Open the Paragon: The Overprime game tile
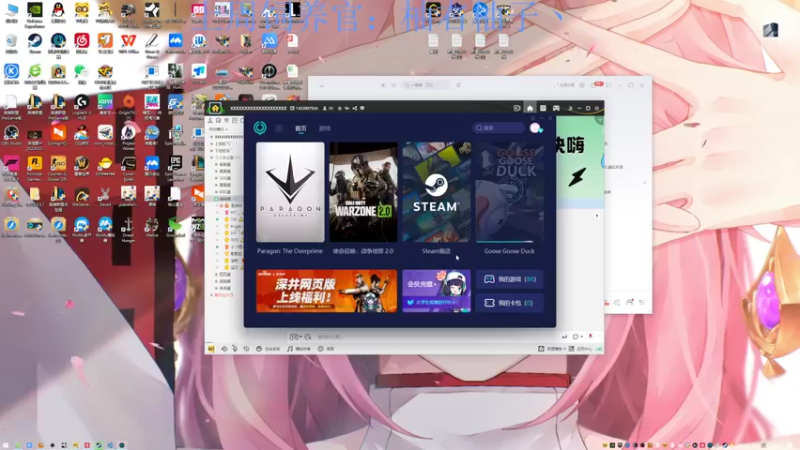 (290, 192)
